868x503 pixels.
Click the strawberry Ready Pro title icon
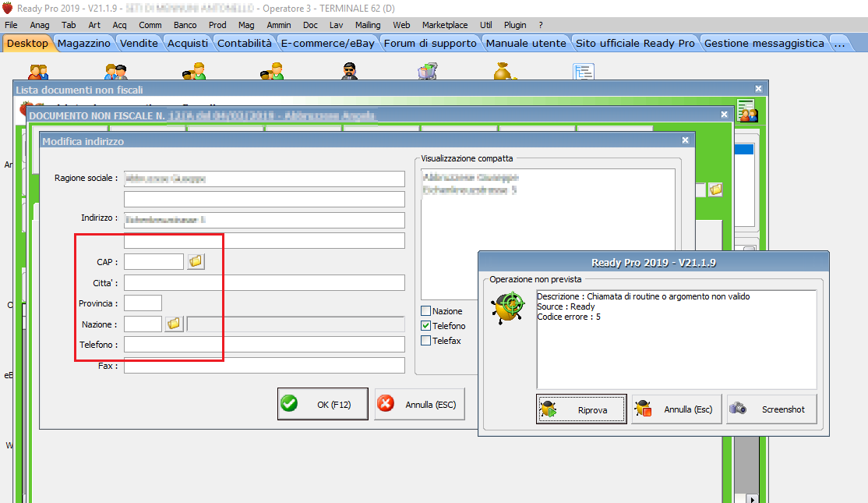click(7, 8)
